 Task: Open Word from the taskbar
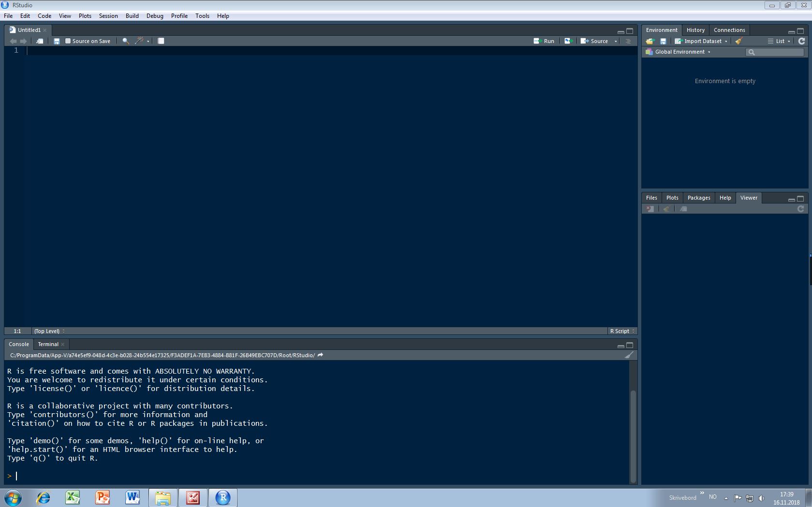click(x=133, y=497)
